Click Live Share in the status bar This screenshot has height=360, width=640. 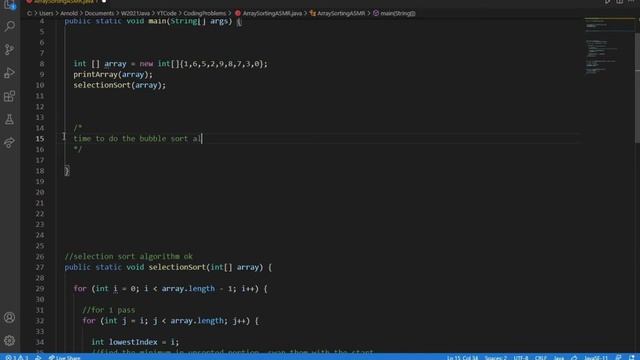point(64,358)
